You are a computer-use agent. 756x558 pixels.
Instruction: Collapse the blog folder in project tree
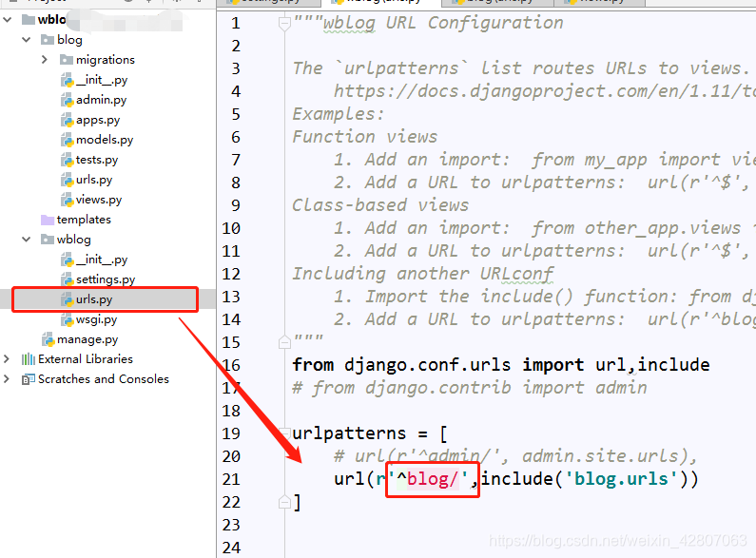[x=26, y=40]
